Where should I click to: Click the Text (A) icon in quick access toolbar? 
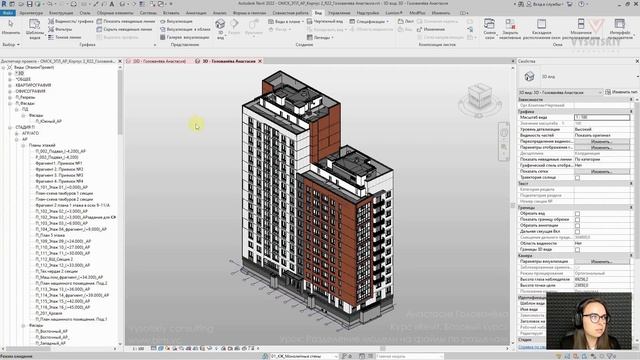point(111,4)
